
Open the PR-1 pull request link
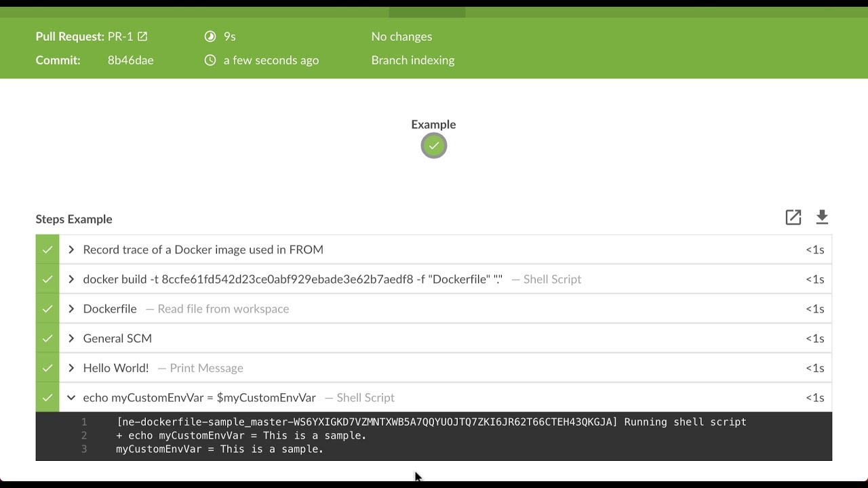click(120, 37)
